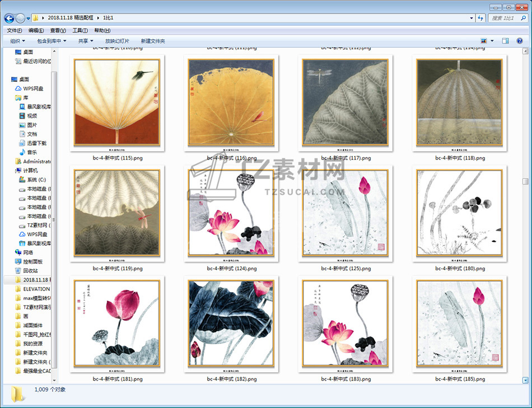
Task: Select 库 node in navigation pane
Action: click(22, 98)
